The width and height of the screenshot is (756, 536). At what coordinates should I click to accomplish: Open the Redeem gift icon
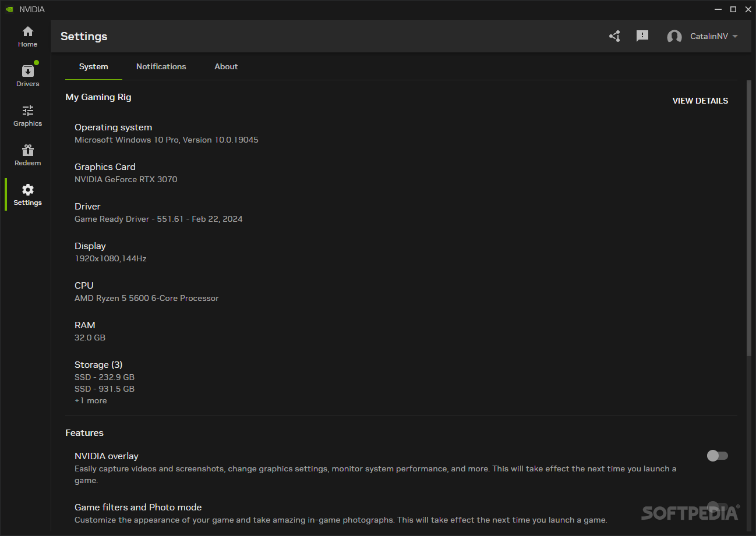[x=28, y=150]
